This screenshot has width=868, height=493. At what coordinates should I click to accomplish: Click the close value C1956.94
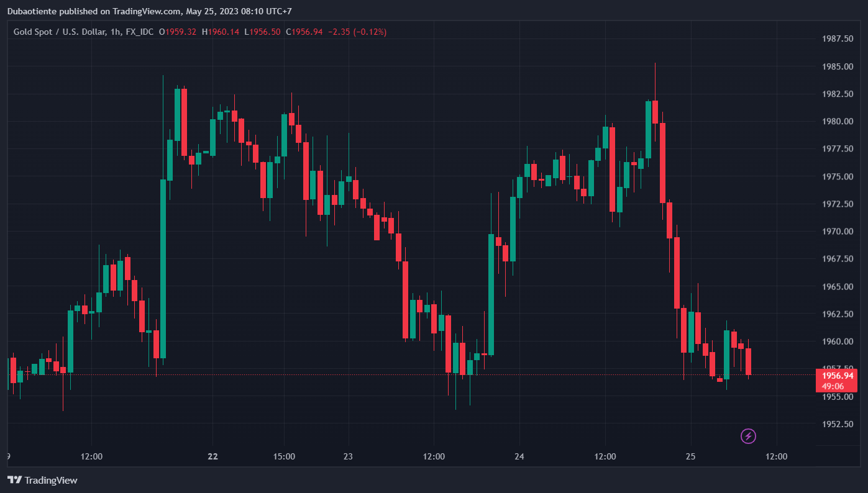click(x=304, y=32)
